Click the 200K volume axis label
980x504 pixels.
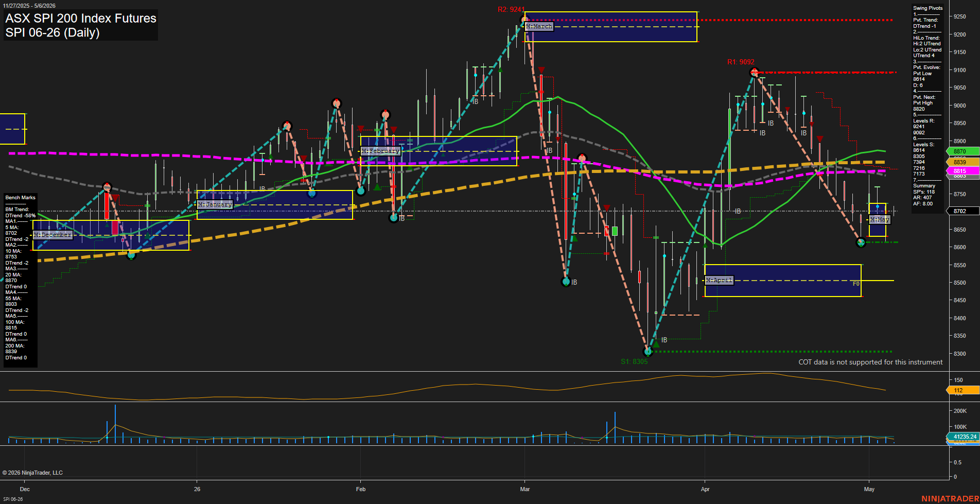(960, 411)
